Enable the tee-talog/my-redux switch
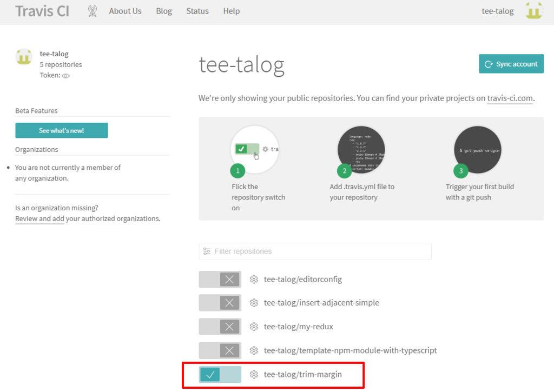 220,327
